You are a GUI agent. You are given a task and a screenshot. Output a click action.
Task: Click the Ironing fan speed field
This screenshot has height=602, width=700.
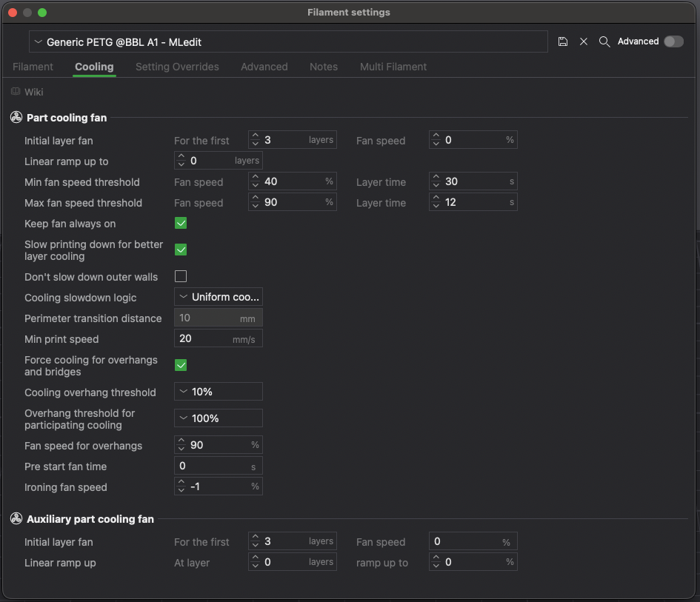point(219,486)
